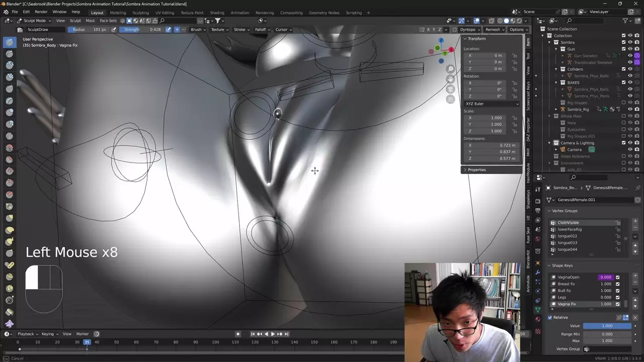Image resolution: width=644 pixels, height=362 pixels.
Task: Click the zoom magnifier viewport gizmo
Action: [451, 69]
